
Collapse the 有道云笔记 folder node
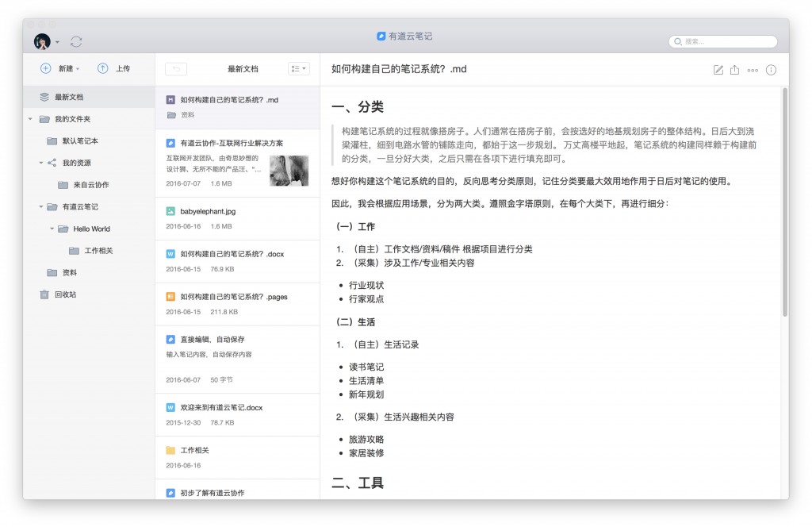coord(41,207)
